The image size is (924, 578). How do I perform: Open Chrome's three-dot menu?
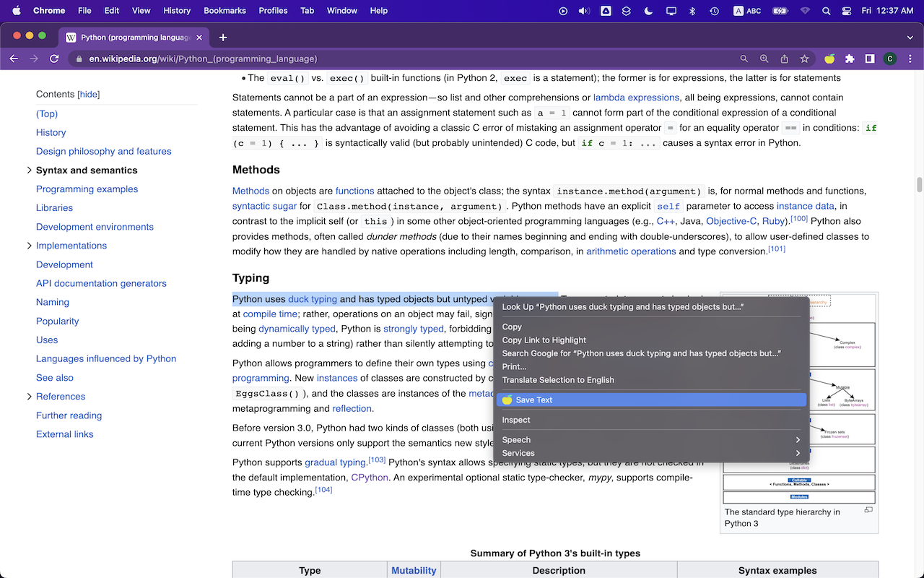[910, 59]
